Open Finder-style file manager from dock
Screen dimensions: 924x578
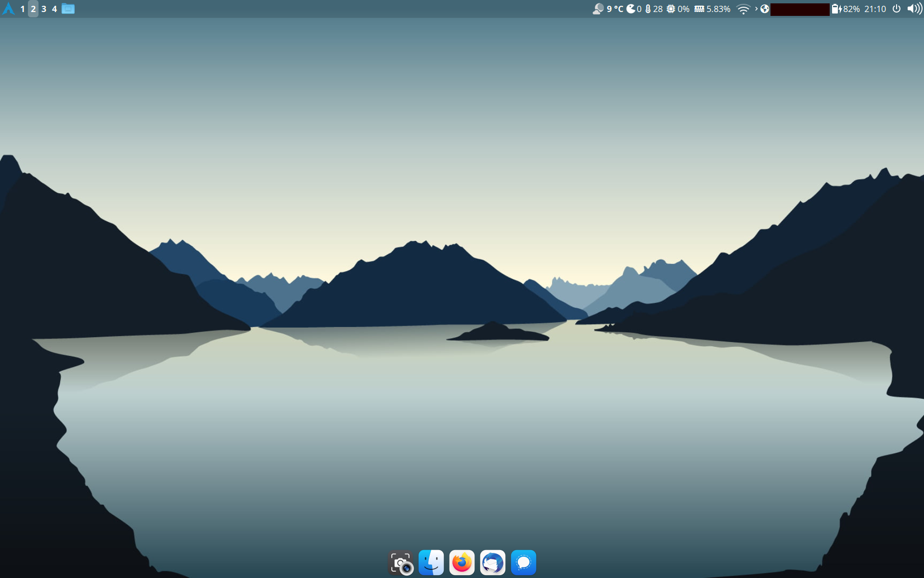click(x=431, y=563)
